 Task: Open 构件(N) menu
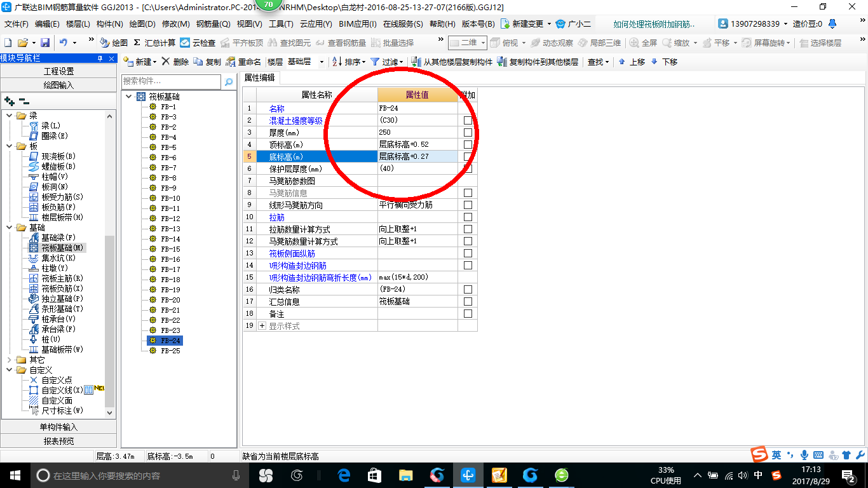110,24
